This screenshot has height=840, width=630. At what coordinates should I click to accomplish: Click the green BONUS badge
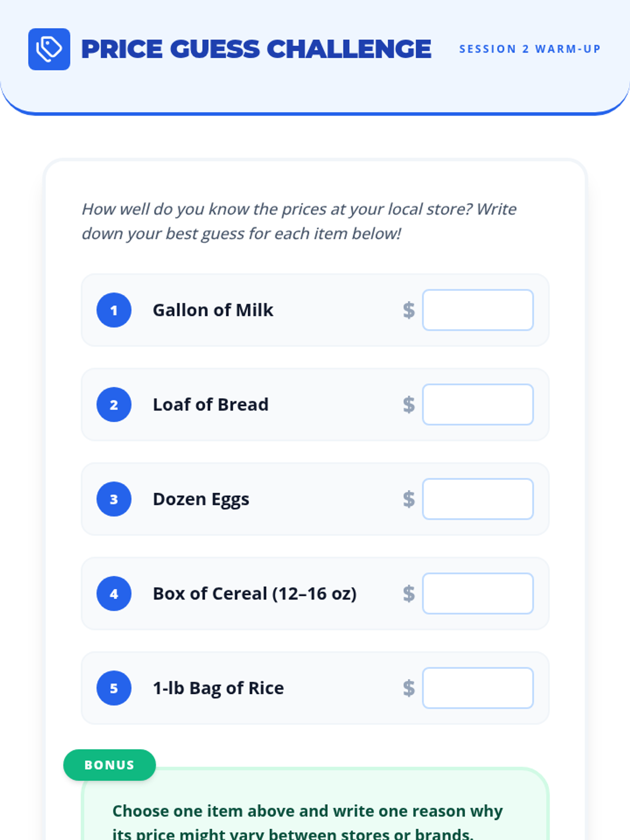click(x=109, y=765)
